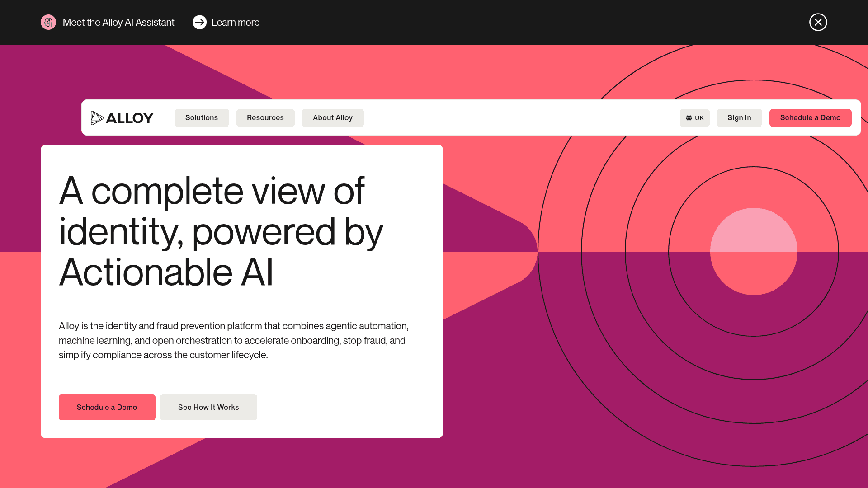Click Meet the Alloy AI Assistant text
This screenshot has height=488, width=868.
118,23
